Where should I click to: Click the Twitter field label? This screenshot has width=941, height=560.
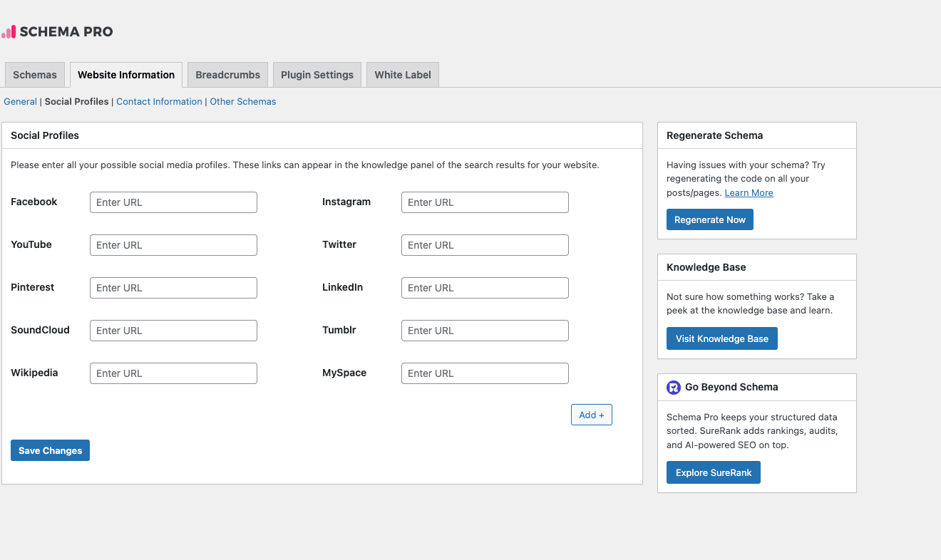pos(339,244)
